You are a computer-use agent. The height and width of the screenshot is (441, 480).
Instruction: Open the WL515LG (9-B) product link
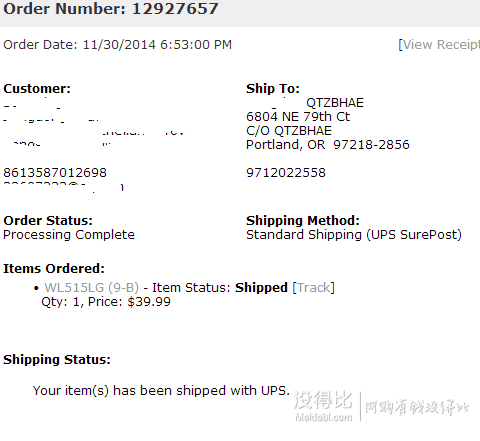92,287
